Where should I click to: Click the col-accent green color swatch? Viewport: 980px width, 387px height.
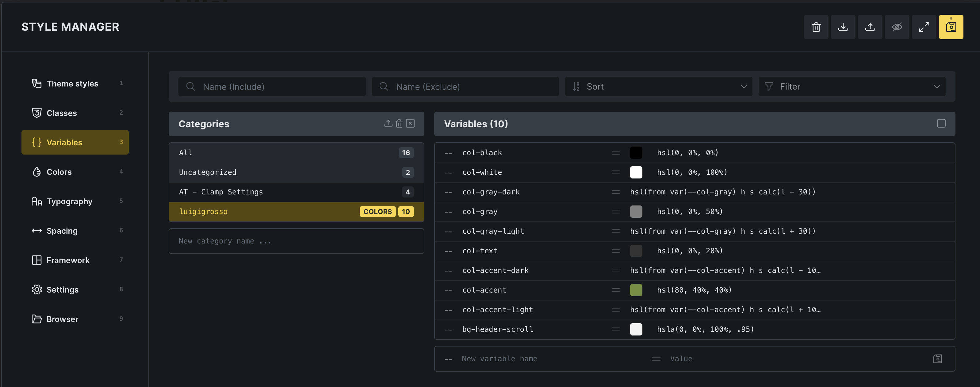coord(636,290)
